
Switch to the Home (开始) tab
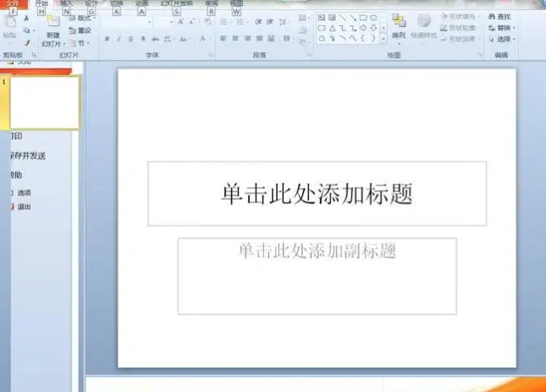click(x=41, y=3)
